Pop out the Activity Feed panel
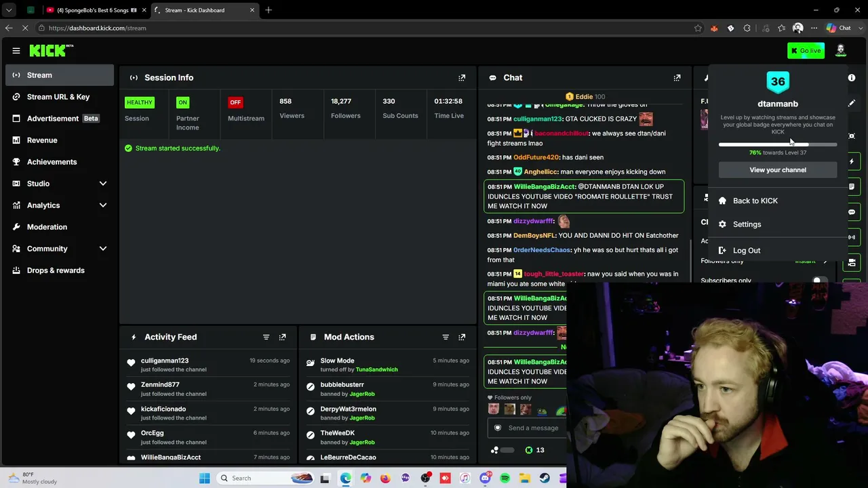 pos(282,337)
